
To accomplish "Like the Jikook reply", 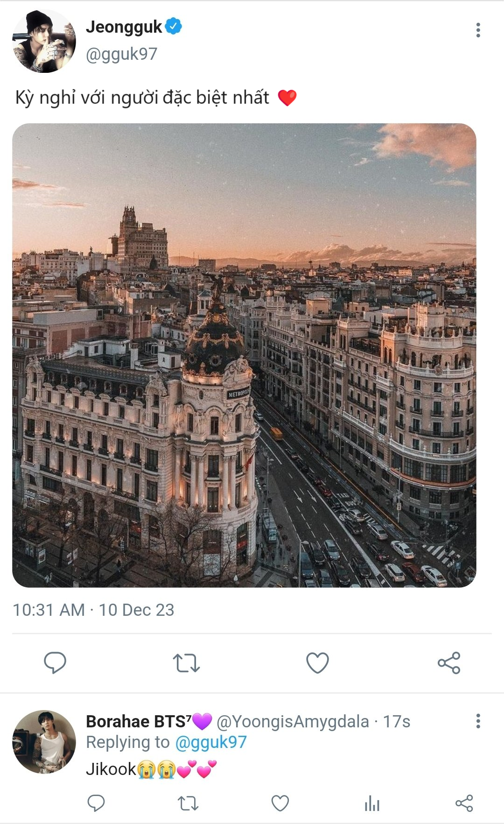I will click(x=280, y=803).
